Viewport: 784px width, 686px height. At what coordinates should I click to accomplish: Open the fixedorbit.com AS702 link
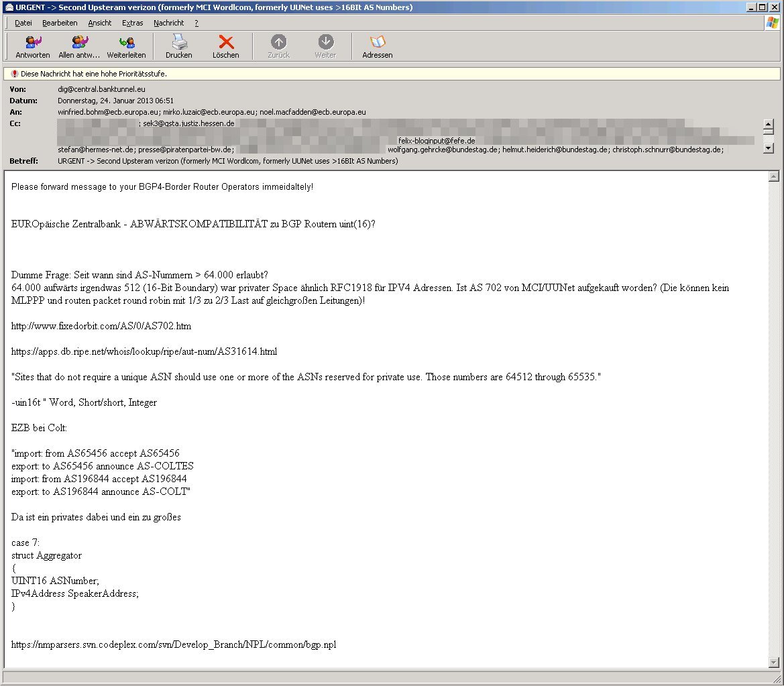click(x=101, y=326)
